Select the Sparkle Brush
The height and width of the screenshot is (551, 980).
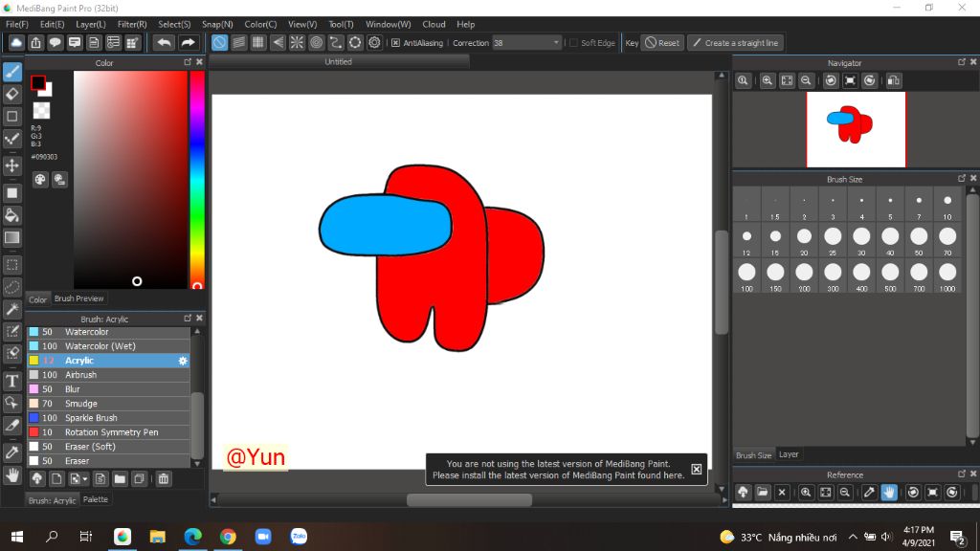point(108,418)
